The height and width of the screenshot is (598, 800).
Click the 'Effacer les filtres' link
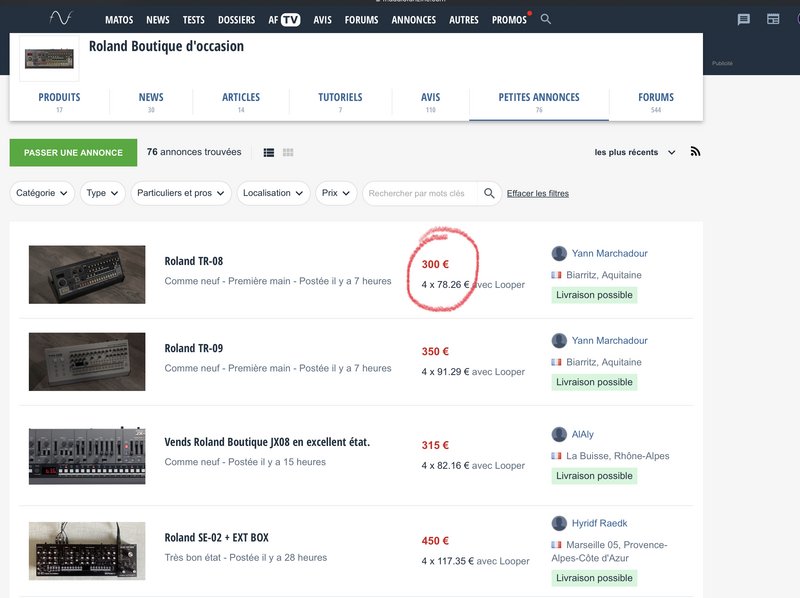(538, 193)
